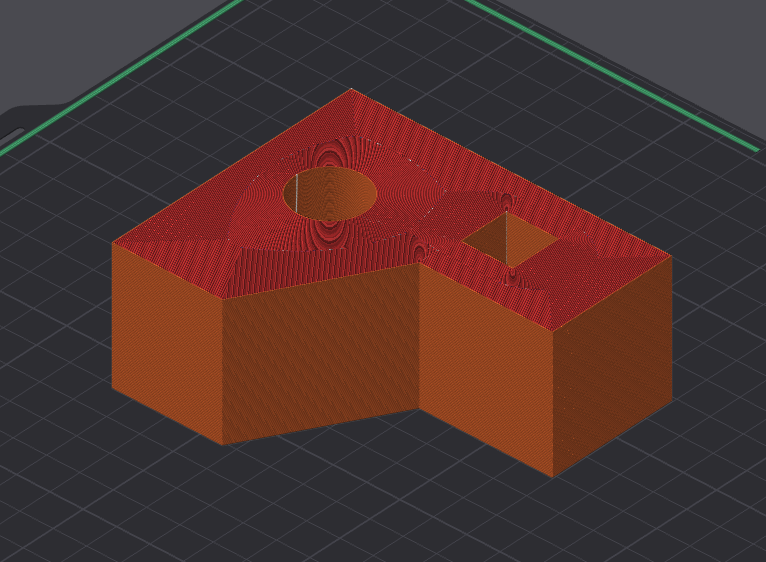Pick the lowest front corner of the model

click(x=553, y=476)
